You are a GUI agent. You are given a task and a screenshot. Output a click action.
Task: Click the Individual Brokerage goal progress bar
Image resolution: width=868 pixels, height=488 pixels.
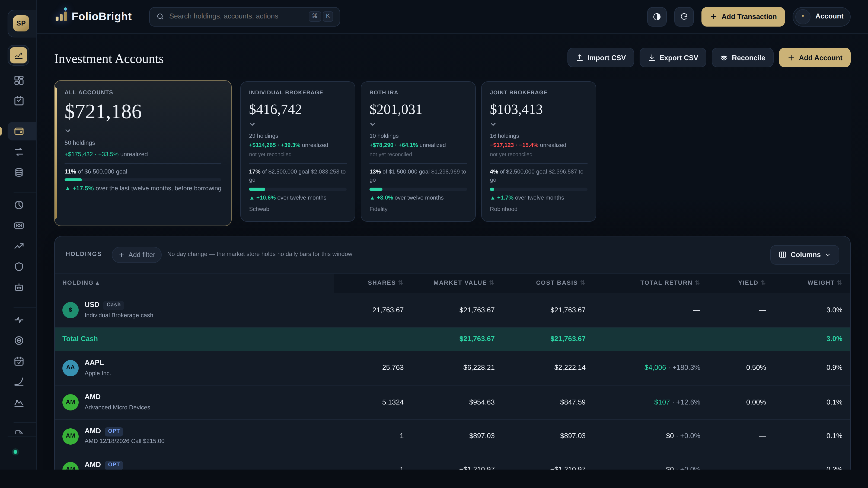click(298, 189)
